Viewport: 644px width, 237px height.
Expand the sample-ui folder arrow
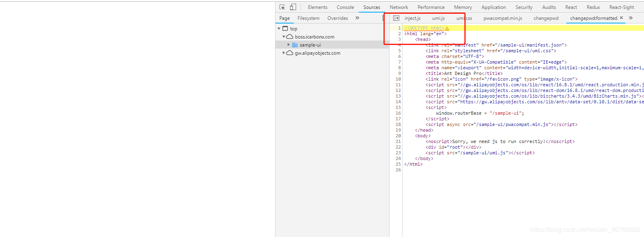point(288,45)
